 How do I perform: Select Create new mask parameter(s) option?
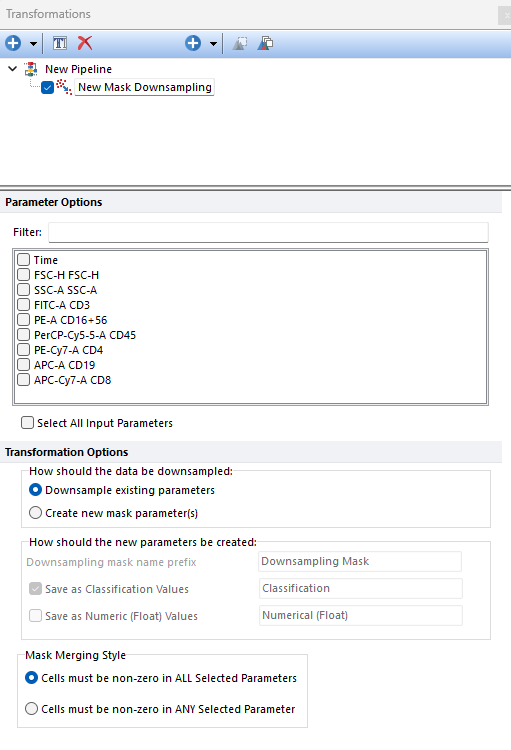click(x=35, y=513)
